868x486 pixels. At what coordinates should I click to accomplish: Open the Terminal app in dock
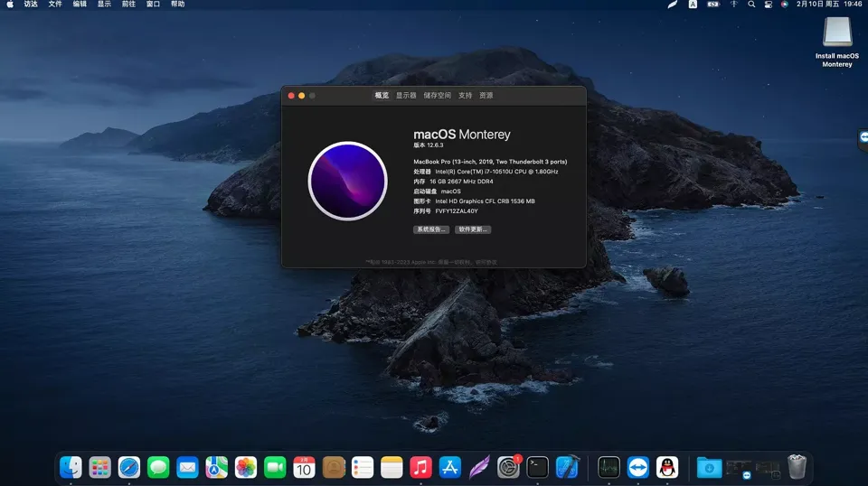[x=538, y=467]
